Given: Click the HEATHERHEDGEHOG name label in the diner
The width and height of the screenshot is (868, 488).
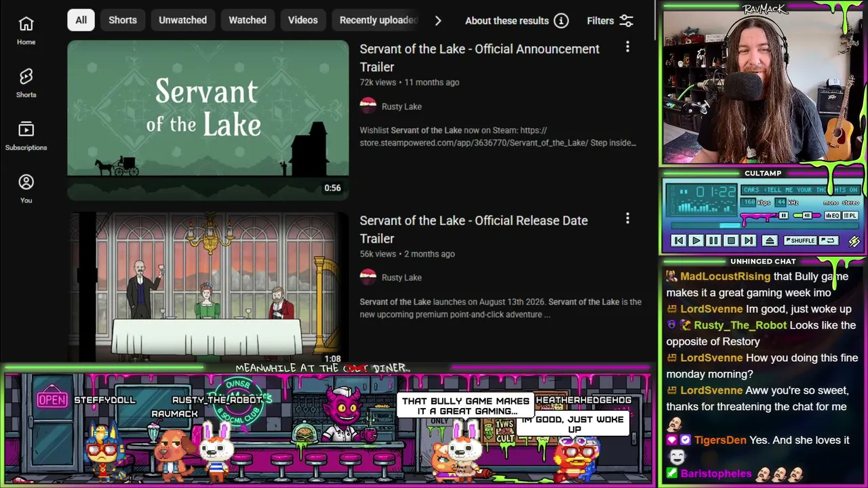Looking at the screenshot, I should (583, 400).
